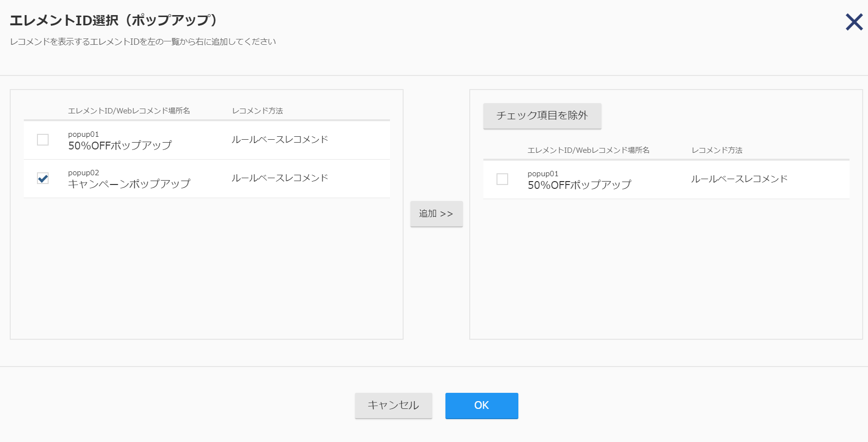Click popup01 ID label in left list
The width and height of the screenshot is (868, 442).
coord(84,134)
